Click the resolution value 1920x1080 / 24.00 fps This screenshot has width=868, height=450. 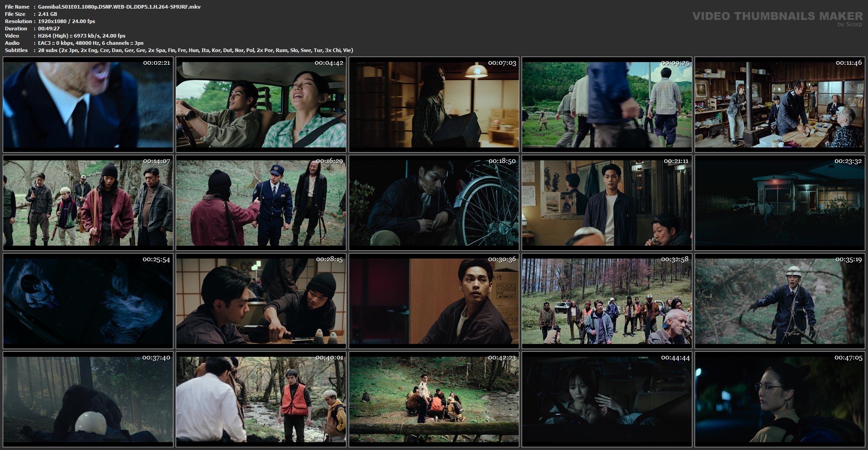[x=67, y=21]
